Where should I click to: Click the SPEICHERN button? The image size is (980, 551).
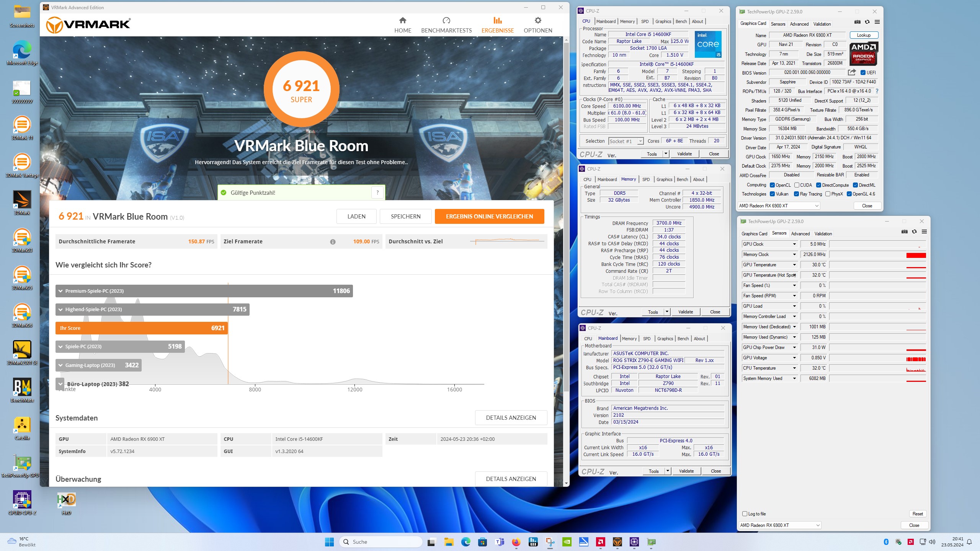(x=405, y=216)
